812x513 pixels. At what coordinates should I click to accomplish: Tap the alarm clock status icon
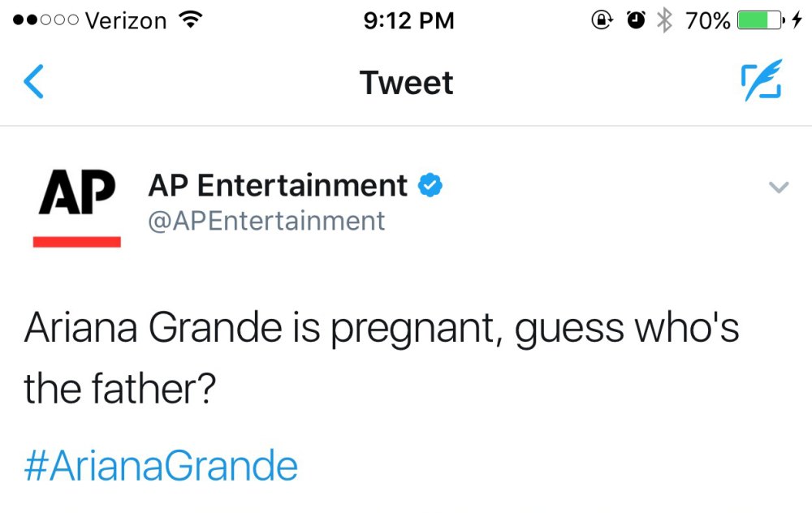coord(635,20)
